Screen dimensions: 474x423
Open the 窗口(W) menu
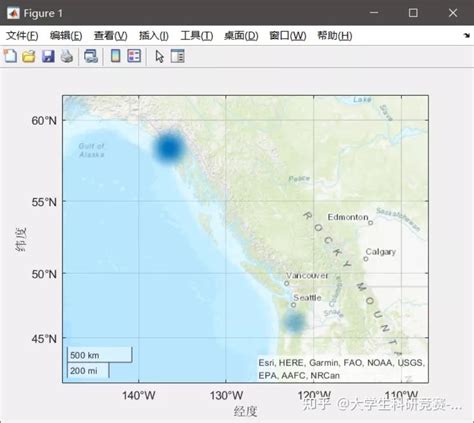click(288, 35)
